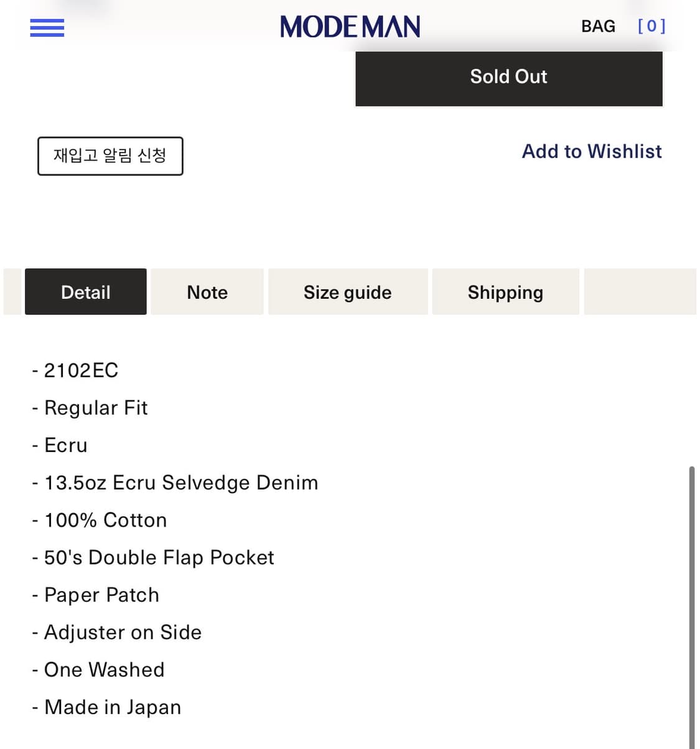Select the three-line menu icon top left
Screen dimensions: 700x749
click(x=47, y=28)
